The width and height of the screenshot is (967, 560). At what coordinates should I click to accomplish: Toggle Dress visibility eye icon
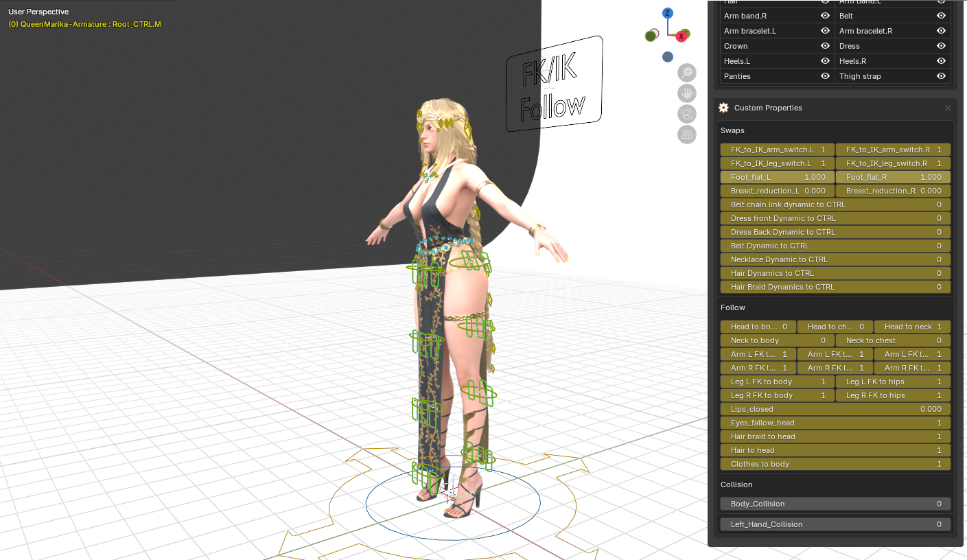pyautogui.click(x=941, y=46)
